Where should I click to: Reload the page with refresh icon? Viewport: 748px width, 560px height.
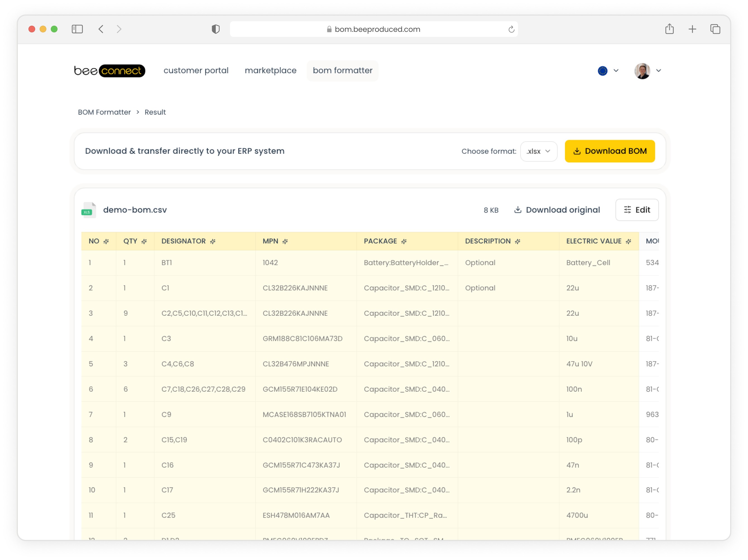tap(511, 29)
